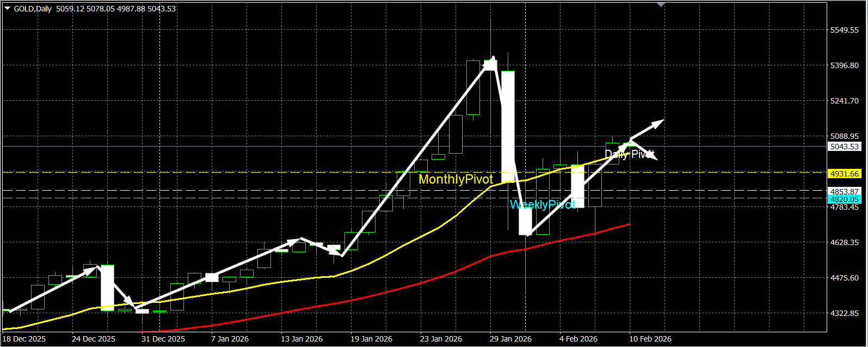The height and width of the screenshot is (347, 868).
Task: Click the 5396.80 price scale label
Action: coord(845,66)
